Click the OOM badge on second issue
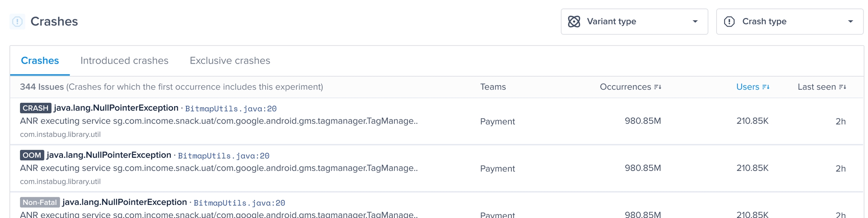Screen dimensions: 868x218 tap(32, 155)
